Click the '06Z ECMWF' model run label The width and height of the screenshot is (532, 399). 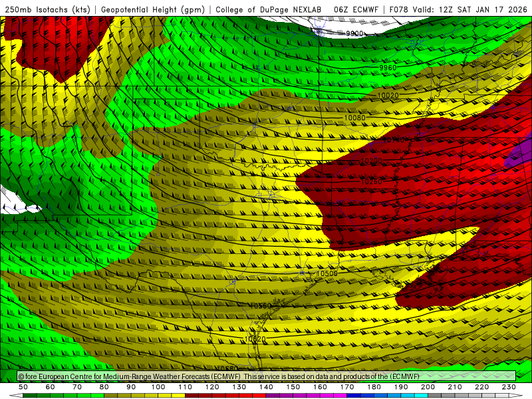[356, 10]
